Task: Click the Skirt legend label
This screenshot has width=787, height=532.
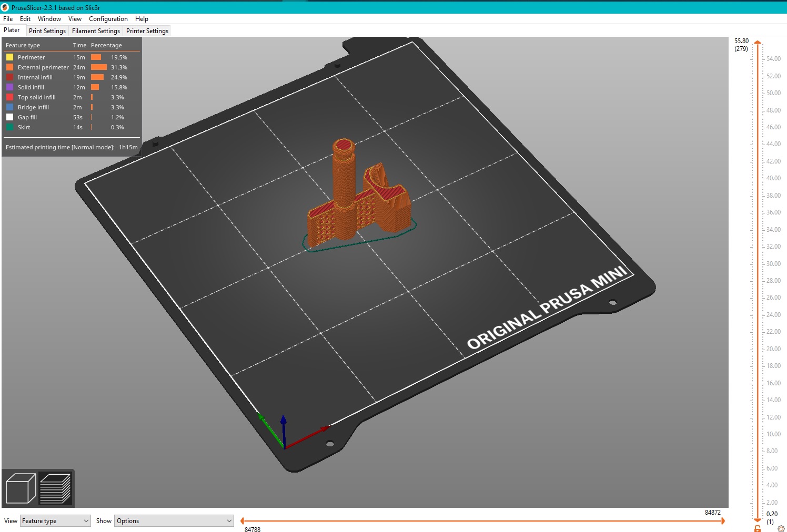Action: pyautogui.click(x=24, y=127)
